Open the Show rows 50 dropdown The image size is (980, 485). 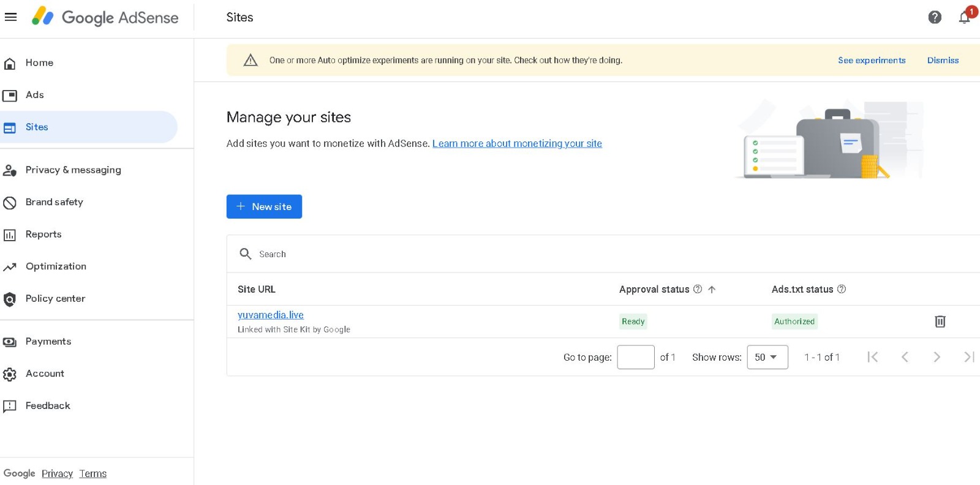click(x=767, y=357)
